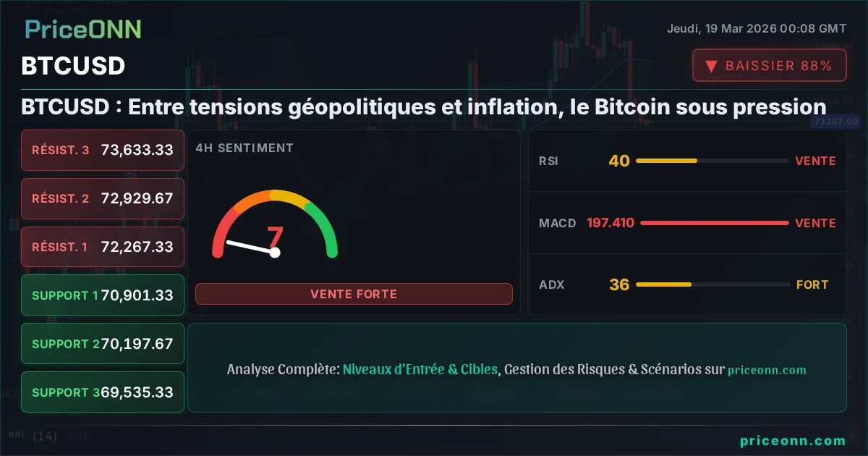Viewport: 868px width, 456px height.
Task: Select the SUPPORT 1 level 70,901.33
Action: (103, 295)
